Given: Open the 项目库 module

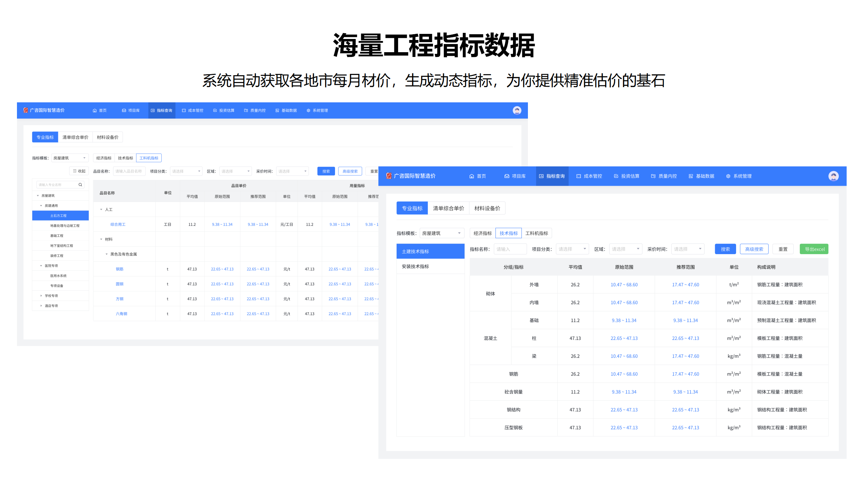Looking at the screenshot, I should coord(518,176).
